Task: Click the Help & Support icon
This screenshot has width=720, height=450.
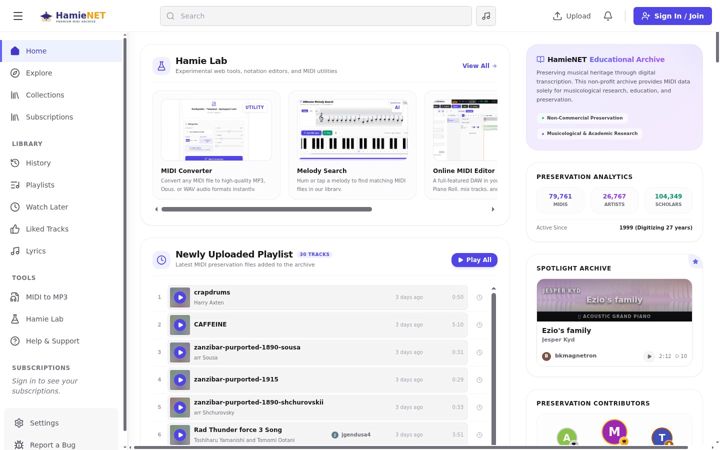Action: (x=15, y=341)
